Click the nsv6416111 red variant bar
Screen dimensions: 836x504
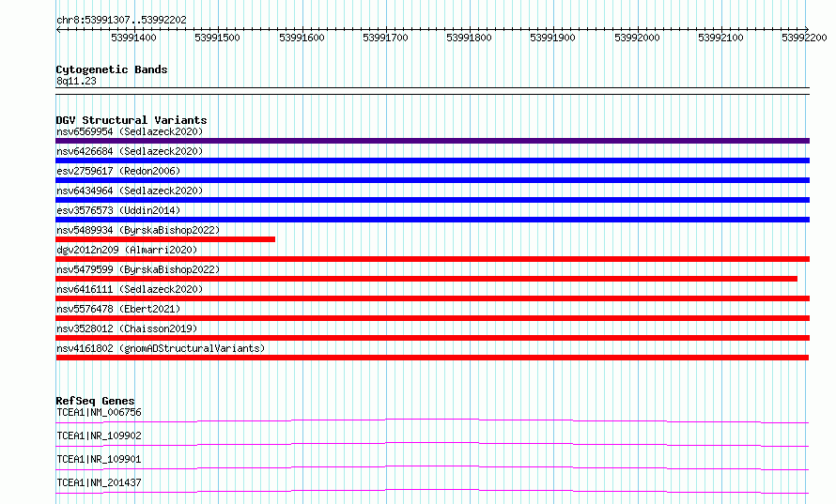tap(432, 298)
